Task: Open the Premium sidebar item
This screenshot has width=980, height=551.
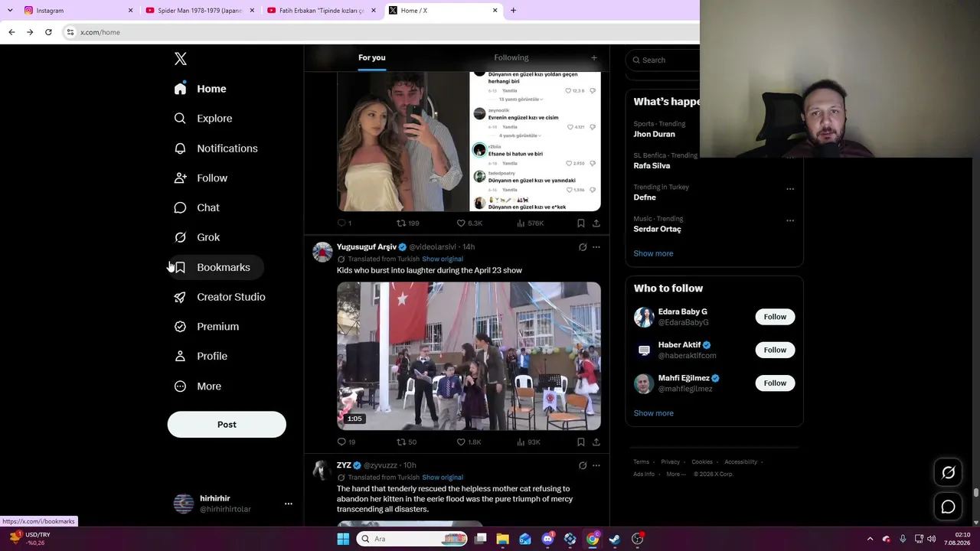Action: pyautogui.click(x=207, y=327)
